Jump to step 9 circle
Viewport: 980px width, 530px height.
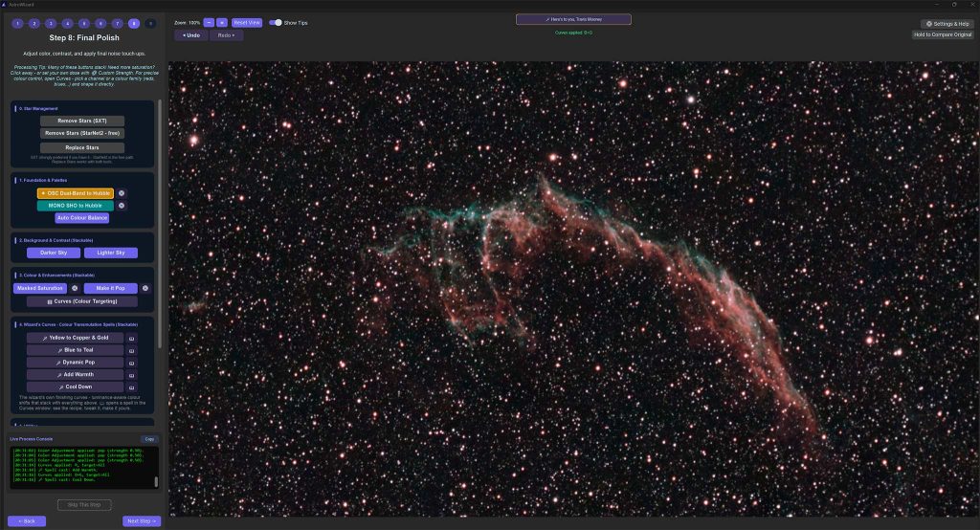[150, 24]
